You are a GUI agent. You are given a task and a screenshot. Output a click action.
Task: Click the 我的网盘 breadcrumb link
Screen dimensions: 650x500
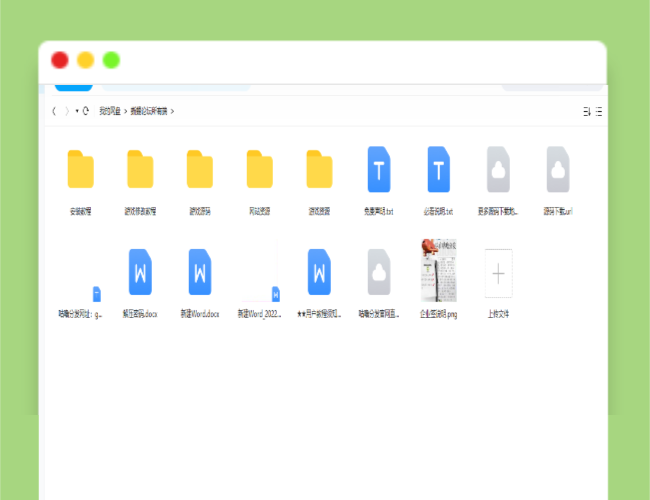click(109, 111)
